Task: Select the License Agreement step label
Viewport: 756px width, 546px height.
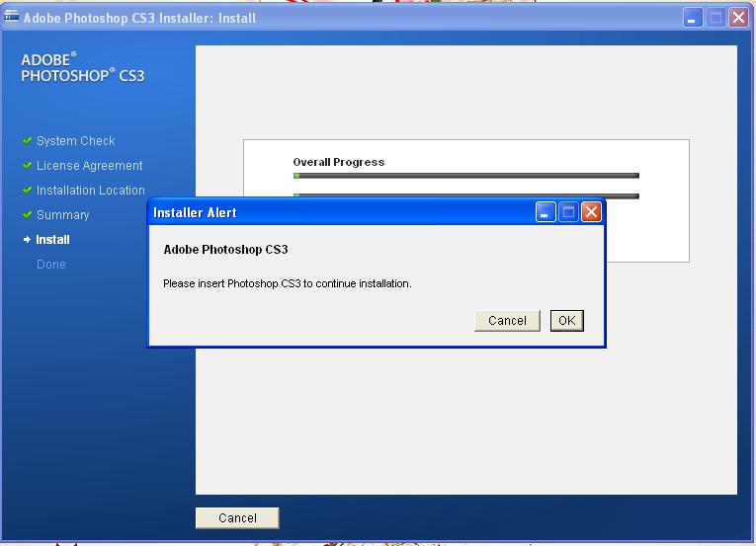Action: pyautogui.click(x=90, y=166)
